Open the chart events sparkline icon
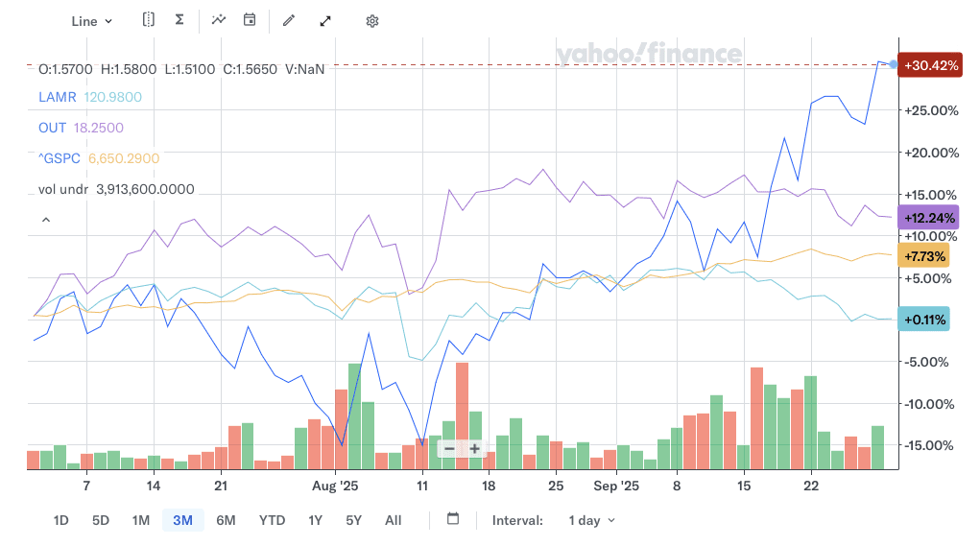 [219, 20]
